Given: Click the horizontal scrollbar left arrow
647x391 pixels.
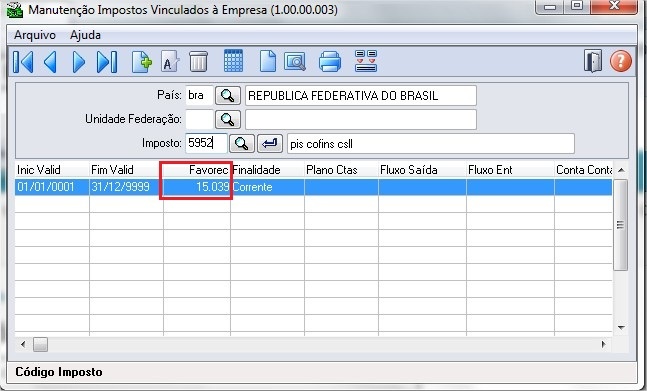Looking at the screenshot, I should 23,344.
